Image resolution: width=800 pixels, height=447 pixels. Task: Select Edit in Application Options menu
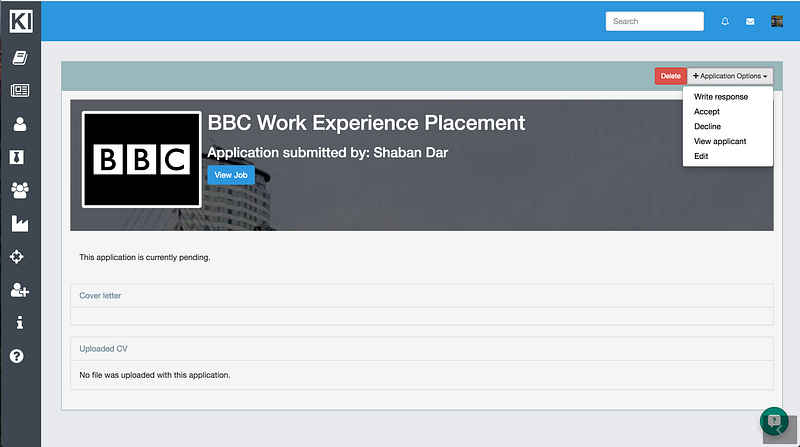click(x=701, y=156)
